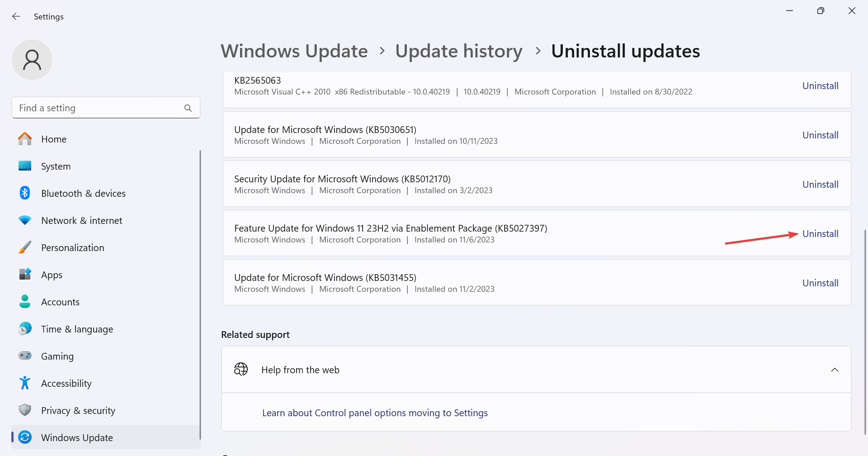Uninstall update KB5031455
Image resolution: width=868 pixels, height=456 pixels.
click(x=820, y=283)
